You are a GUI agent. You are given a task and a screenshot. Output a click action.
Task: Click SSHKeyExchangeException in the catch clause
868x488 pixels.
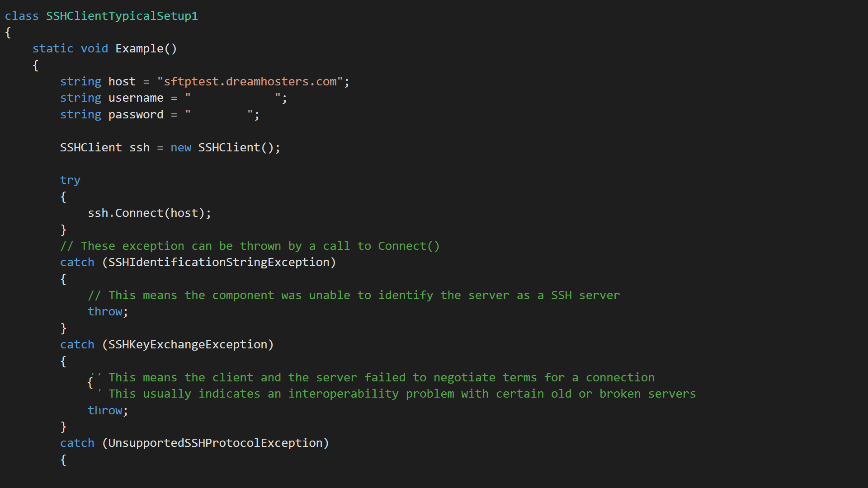[188, 345]
